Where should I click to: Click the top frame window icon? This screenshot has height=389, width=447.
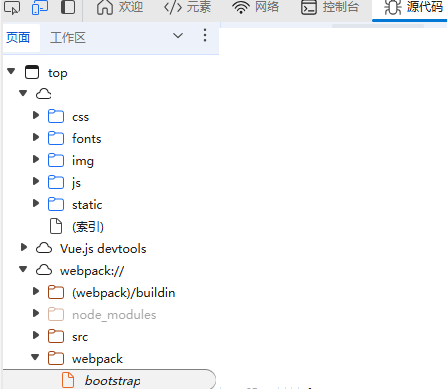click(x=32, y=72)
